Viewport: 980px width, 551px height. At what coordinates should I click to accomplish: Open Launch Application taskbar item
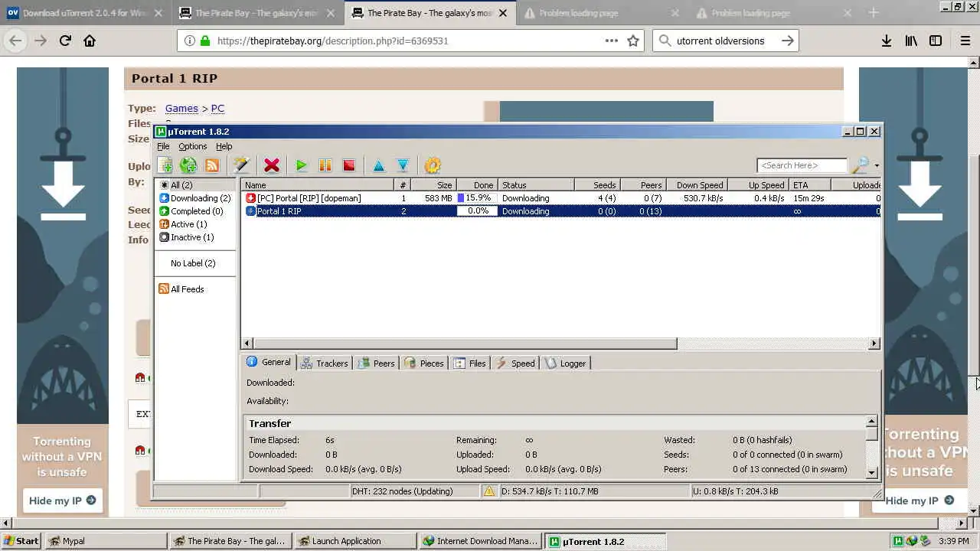tap(354, 541)
